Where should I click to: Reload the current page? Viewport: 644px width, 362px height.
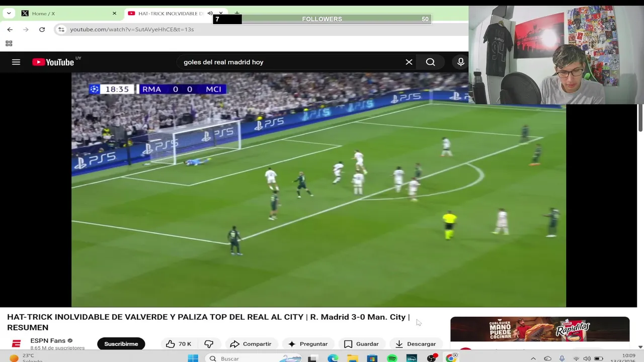[x=42, y=29]
